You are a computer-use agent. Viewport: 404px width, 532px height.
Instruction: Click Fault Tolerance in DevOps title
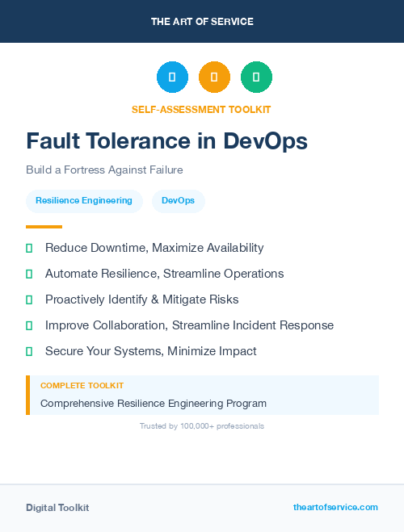pos(167,140)
